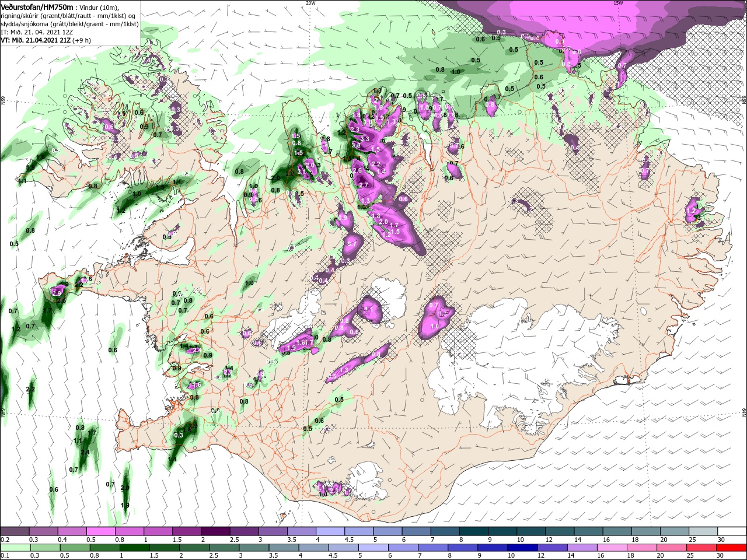The image size is (747, 560).
Task: Pick upper legend swatch between 2 and 2.5
Action: [x=215, y=531]
